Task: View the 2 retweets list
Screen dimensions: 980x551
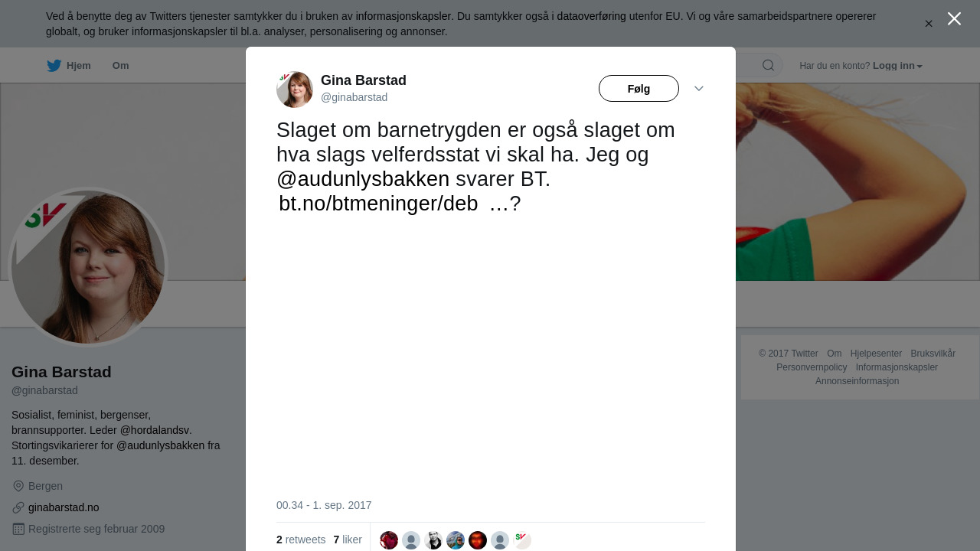Action: [x=301, y=540]
